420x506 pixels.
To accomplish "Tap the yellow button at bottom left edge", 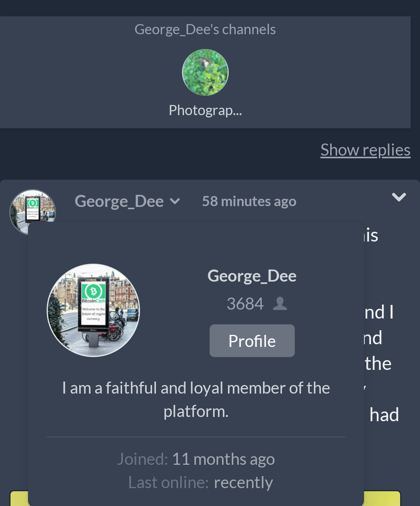I will pos(19,499).
